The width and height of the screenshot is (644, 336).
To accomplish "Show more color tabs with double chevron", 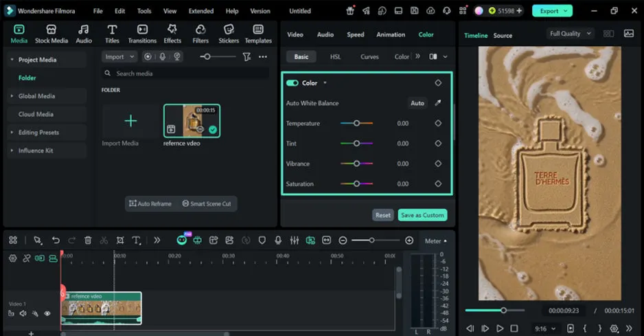I will [417, 56].
